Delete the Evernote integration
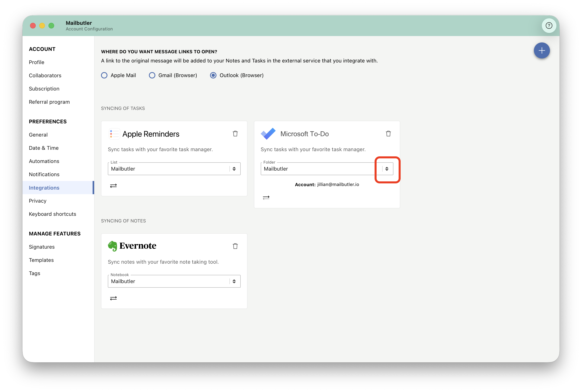Image resolution: width=582 pixels, height=392 pixels. tap(235, 246)
